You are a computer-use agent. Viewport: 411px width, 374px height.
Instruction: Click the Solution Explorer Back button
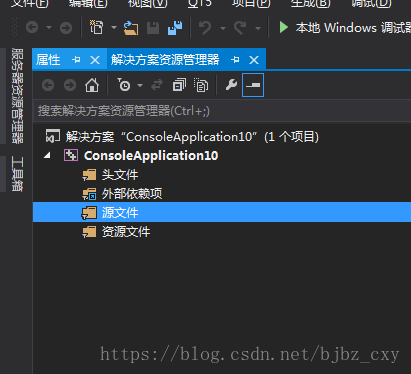coord(48,85)
